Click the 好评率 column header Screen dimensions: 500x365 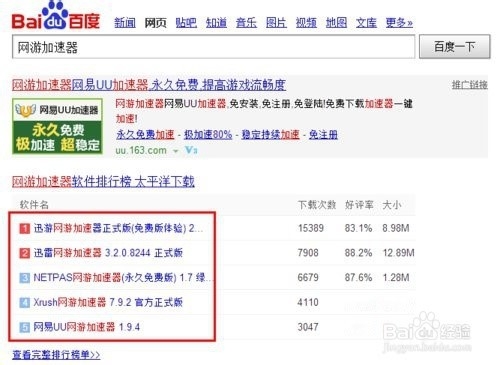(359, 205)
